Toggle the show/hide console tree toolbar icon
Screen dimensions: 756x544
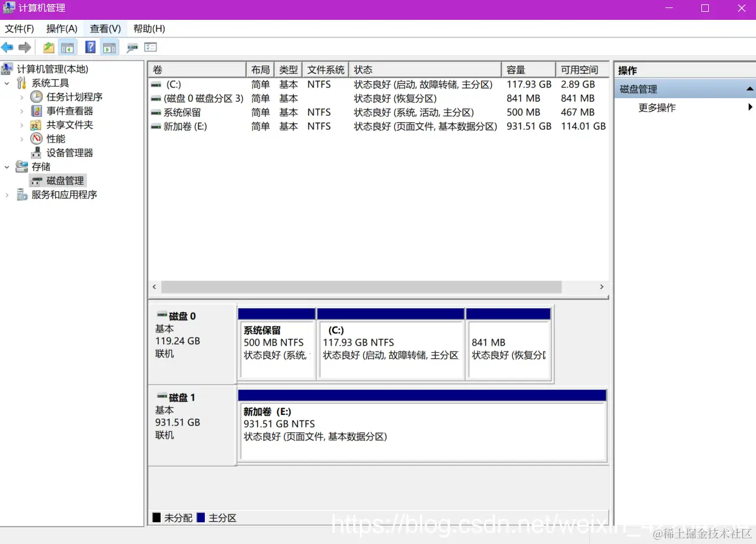tap(67, 47)
